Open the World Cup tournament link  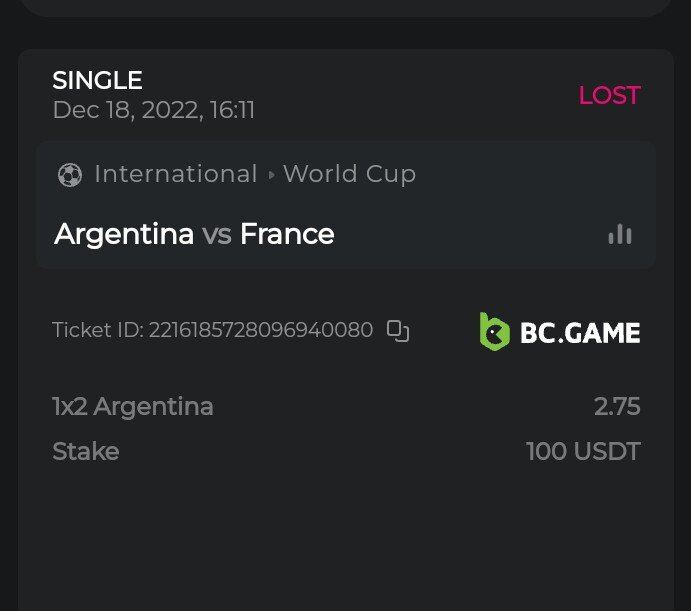[x=349, y=174]
